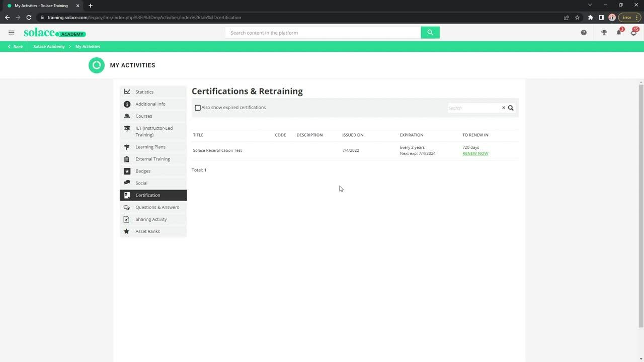Open browser extensions puzzle icon
The image size is (644, 362).
(x=591, y=17)
